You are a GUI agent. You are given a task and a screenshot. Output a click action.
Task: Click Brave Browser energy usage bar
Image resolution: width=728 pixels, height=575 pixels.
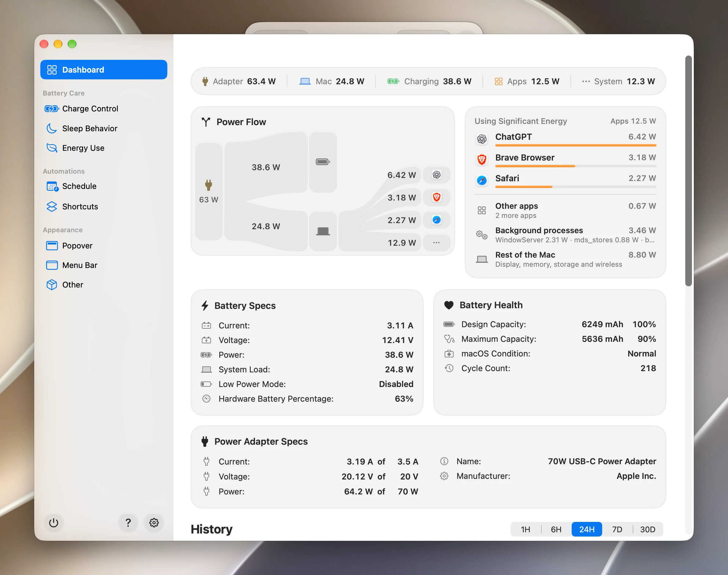point(576,166)
